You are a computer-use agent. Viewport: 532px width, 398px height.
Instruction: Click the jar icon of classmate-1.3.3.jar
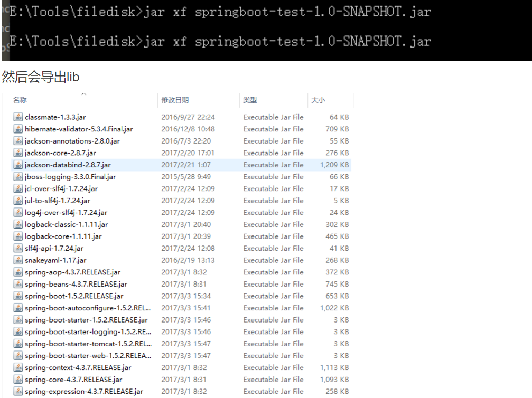18,117
